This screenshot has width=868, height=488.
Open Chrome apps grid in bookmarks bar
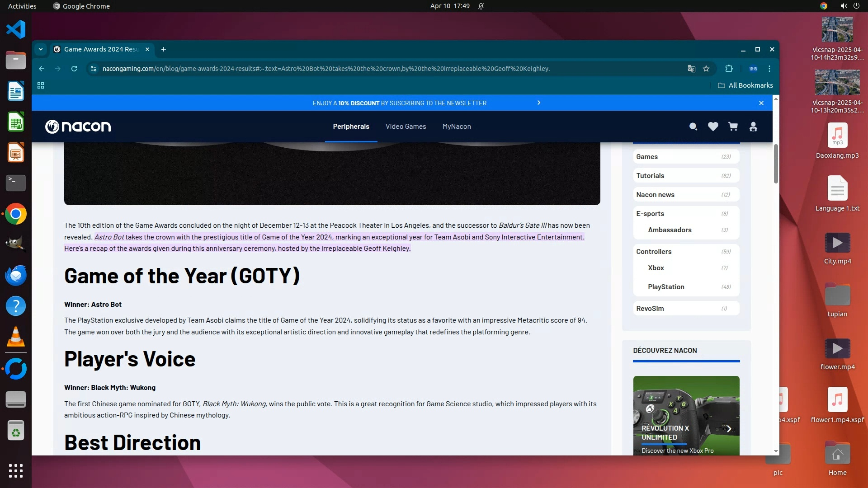pyautogui.click(x=41, y=85)
